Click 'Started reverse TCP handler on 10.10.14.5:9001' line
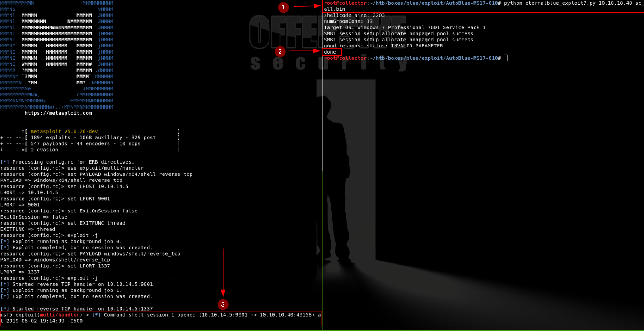Viewport: 644px width, 331px height. [76, 284]
